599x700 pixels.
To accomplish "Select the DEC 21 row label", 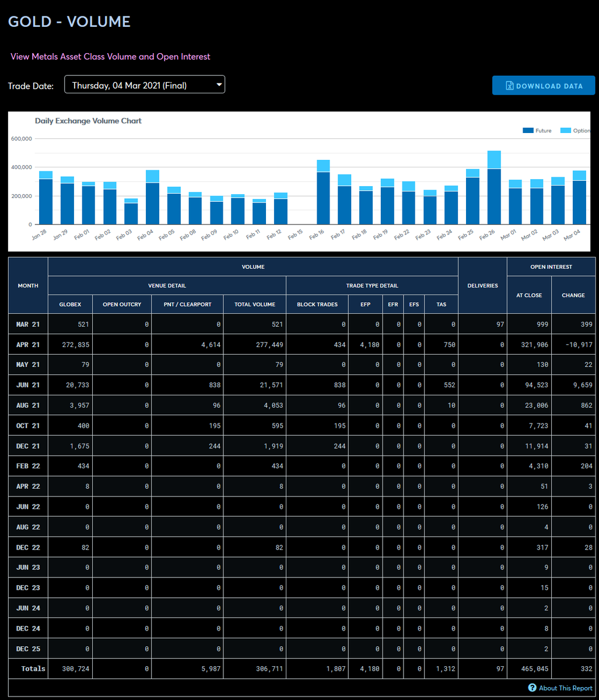I will [x=28, y=446].
